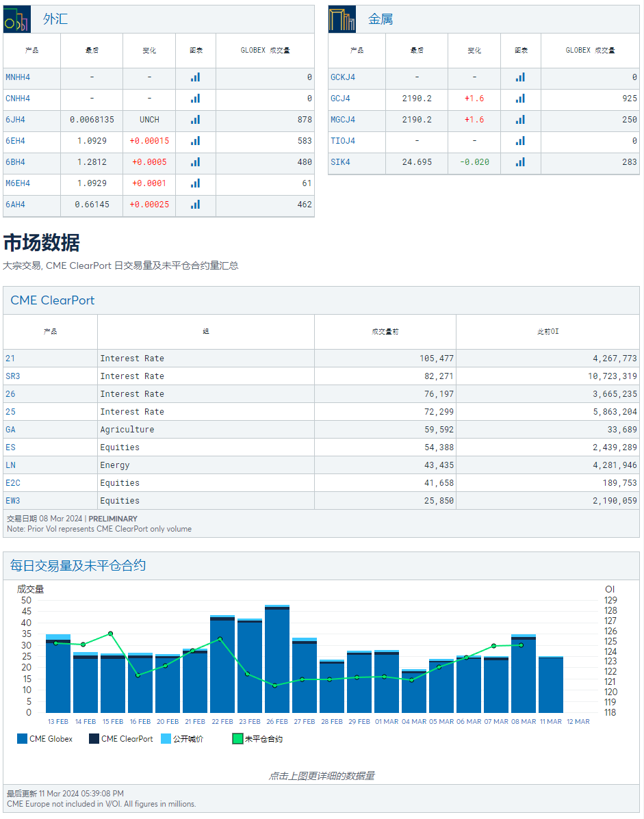
Task: Open the CME ClearPort heading link
Action: 52,300
